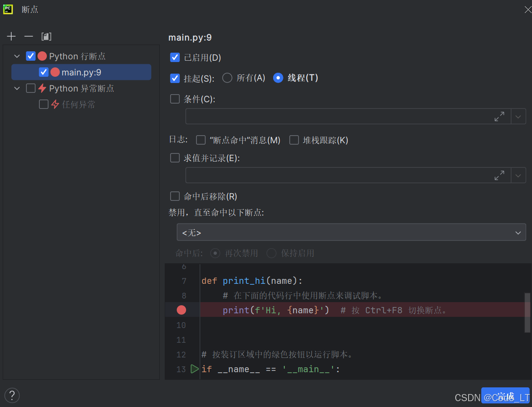Click the add breakpoint plus icon
This screenshot has width=532, height=407.
point(11,36)
